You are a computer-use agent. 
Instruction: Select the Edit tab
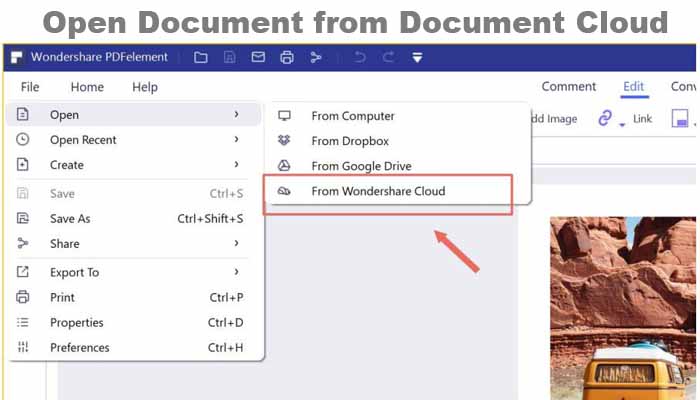click(633, 86)
